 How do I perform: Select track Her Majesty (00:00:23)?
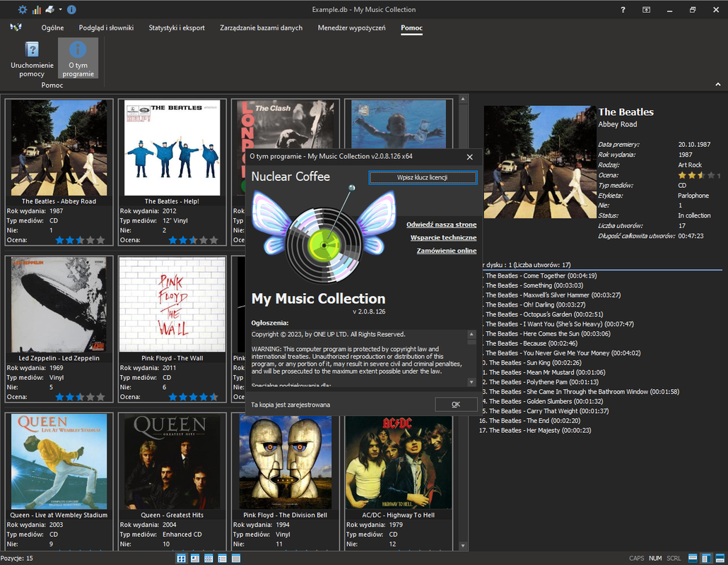click(535, 431)
